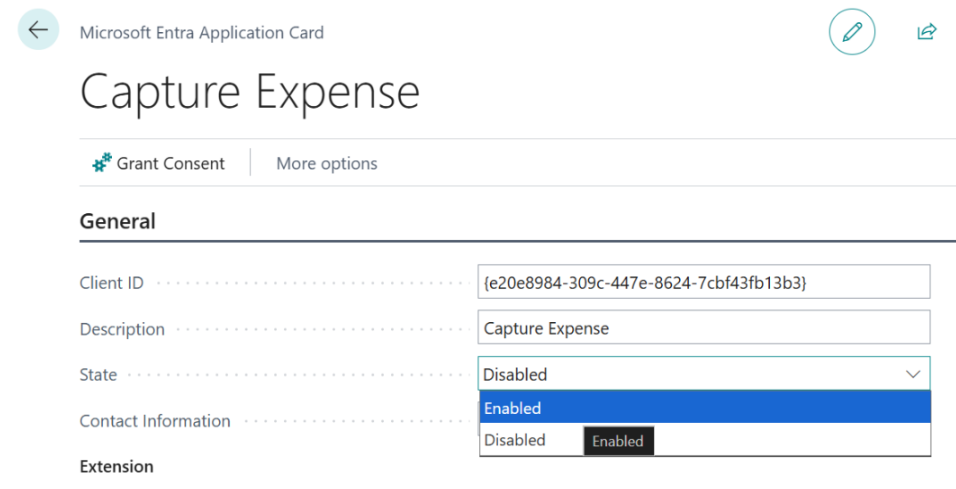Click the Grant Consent gears icon

tap(102, 163)
